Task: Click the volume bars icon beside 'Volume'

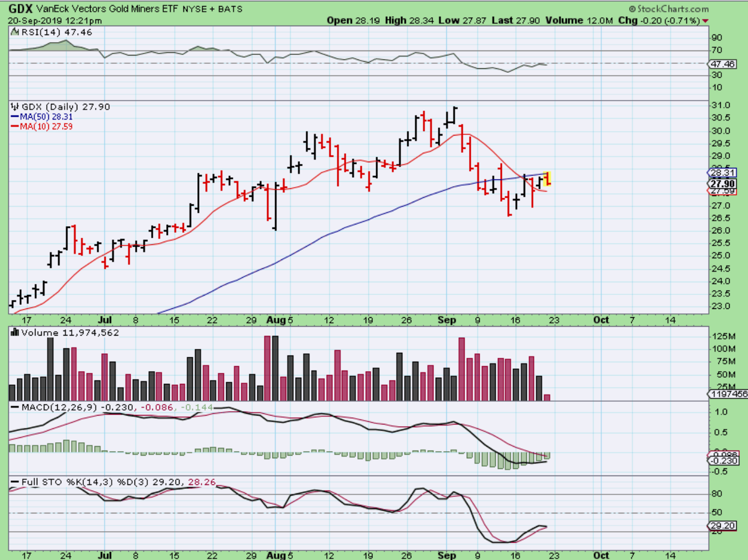Action: [x=15, y=333]
